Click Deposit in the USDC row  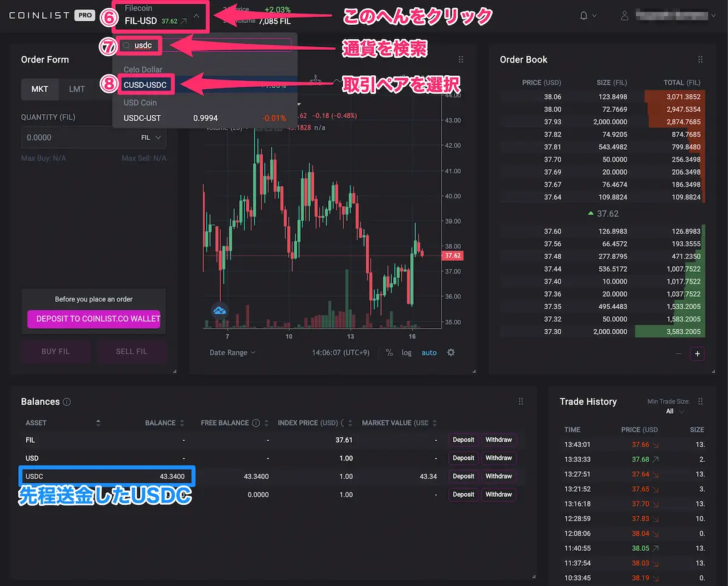(x=463, y=476)
